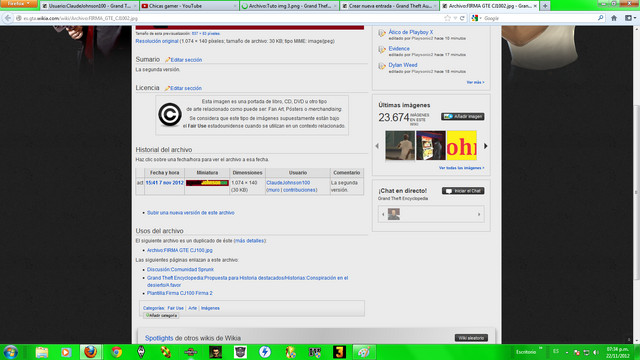640x360 pixels.
Task: Advance chat users list right arrow
Action: [479, 214]
